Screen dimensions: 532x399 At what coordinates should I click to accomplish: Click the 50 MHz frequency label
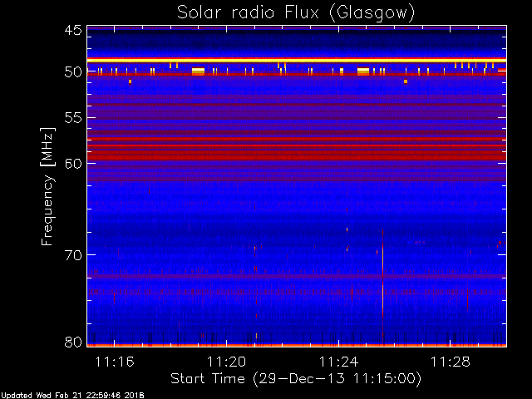pyautogui.click(x=73, y=72)
